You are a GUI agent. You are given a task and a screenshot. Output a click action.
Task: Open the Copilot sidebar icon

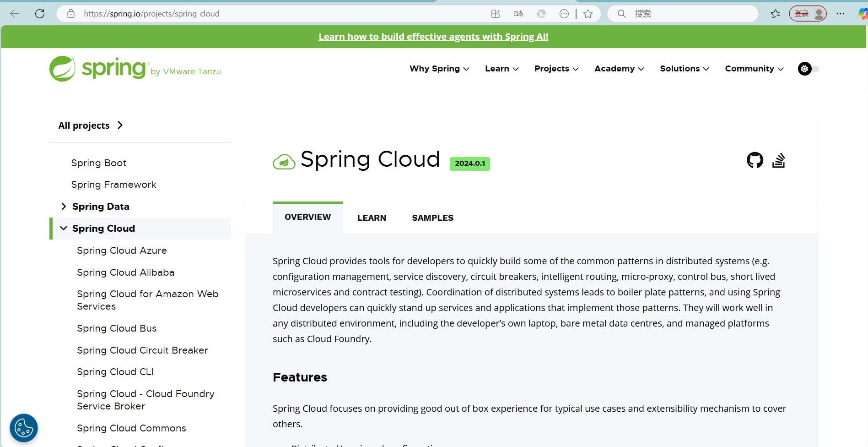863,14
